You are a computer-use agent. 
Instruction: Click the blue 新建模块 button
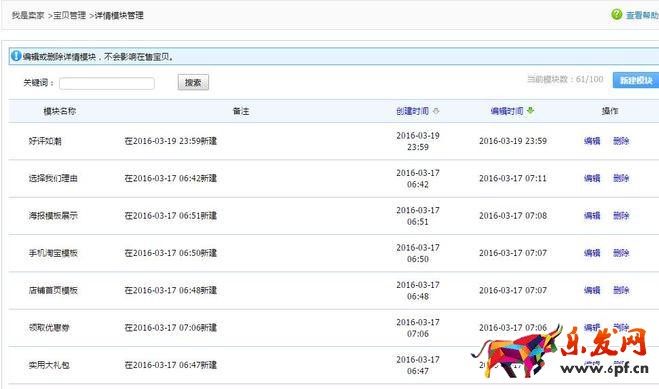tap(635, 80)
